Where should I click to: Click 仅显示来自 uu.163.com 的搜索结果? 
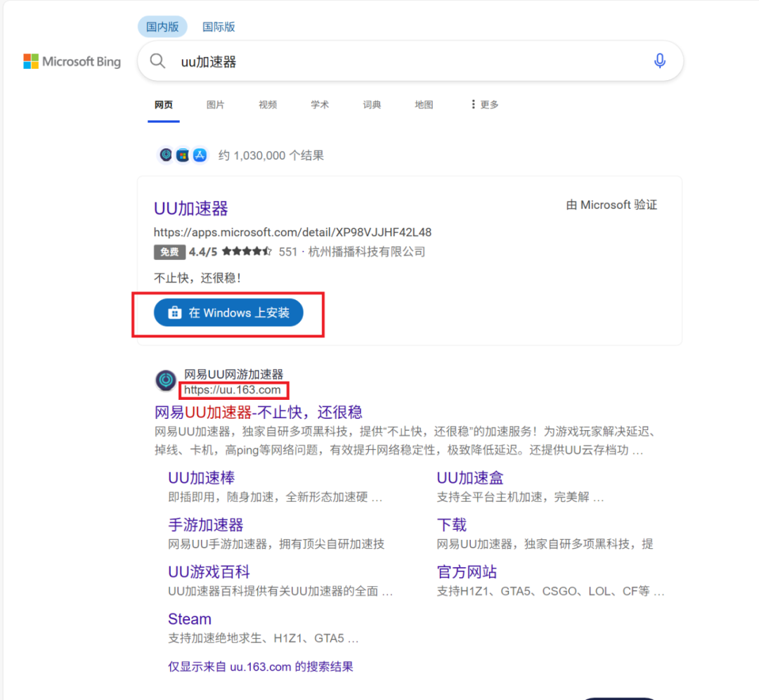coord(261,666)
